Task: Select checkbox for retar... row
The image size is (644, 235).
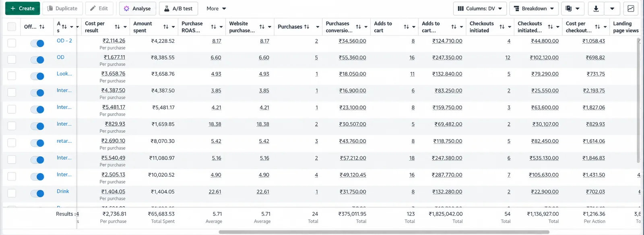Action: 12,143
